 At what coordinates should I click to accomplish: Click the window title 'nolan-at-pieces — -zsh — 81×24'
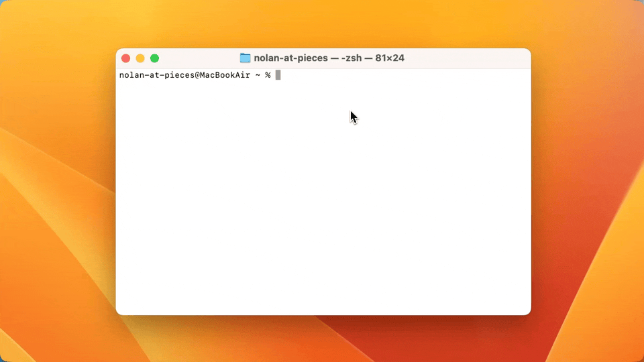329,58
